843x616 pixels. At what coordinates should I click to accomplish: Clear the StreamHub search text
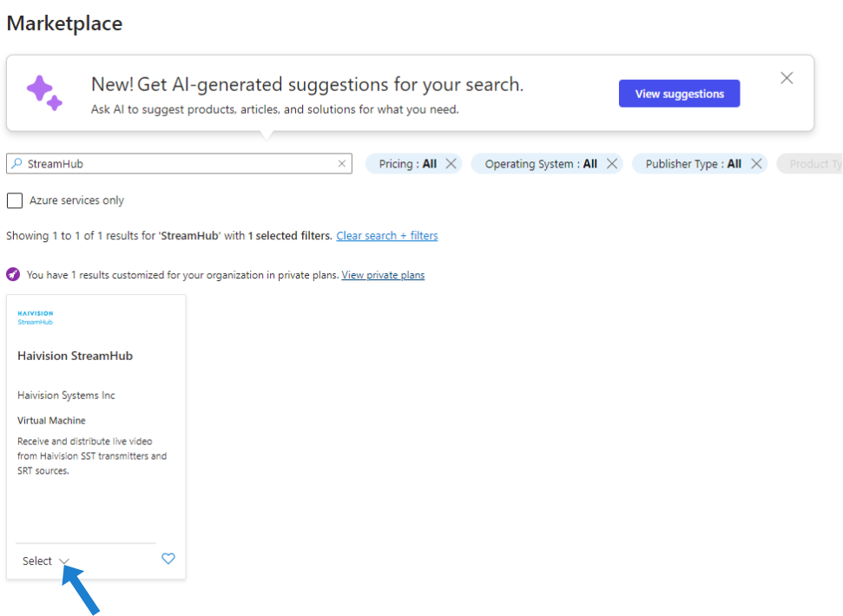pos(342,163)
